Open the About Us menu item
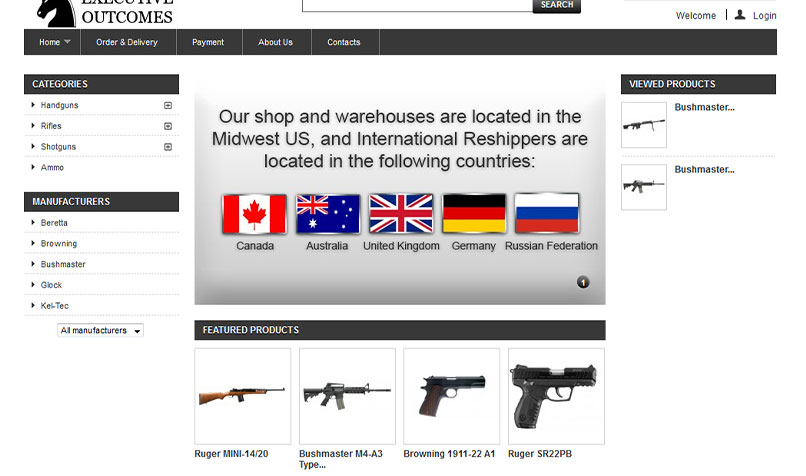Image resolution: width=806 pixels, height=476 pixels. click(x=276, y=42)
